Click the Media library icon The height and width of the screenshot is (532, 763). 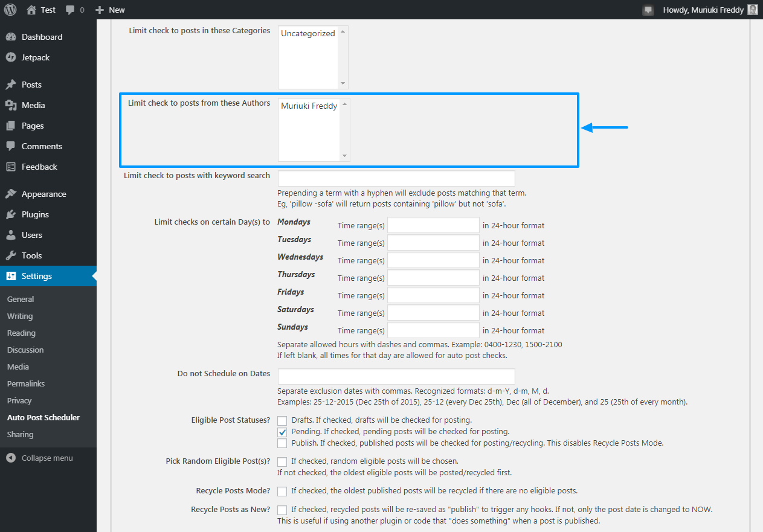pyautogui.click(x=11, y=105)
